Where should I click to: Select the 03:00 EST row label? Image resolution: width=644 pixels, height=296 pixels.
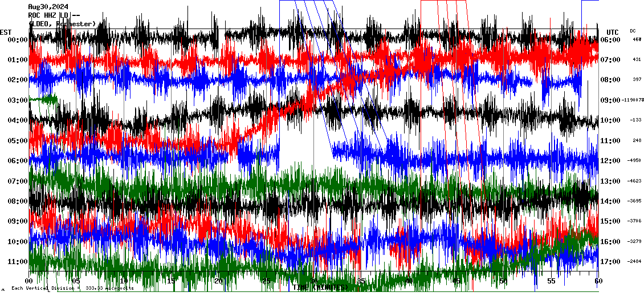19,100
